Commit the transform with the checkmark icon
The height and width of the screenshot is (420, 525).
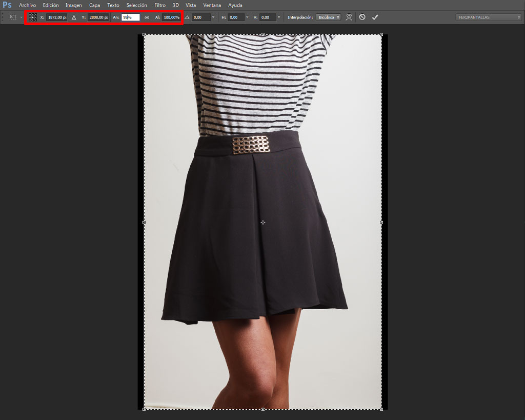pos(375,17)
